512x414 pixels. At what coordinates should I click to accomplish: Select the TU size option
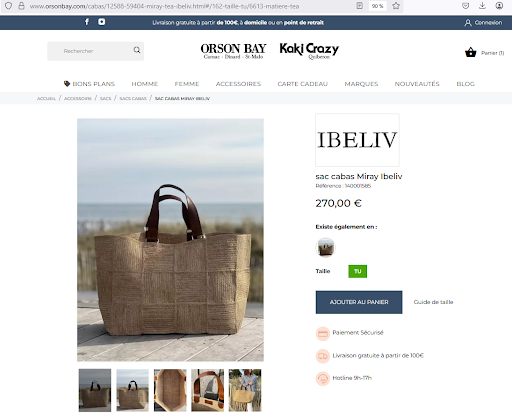click(357, 271)
